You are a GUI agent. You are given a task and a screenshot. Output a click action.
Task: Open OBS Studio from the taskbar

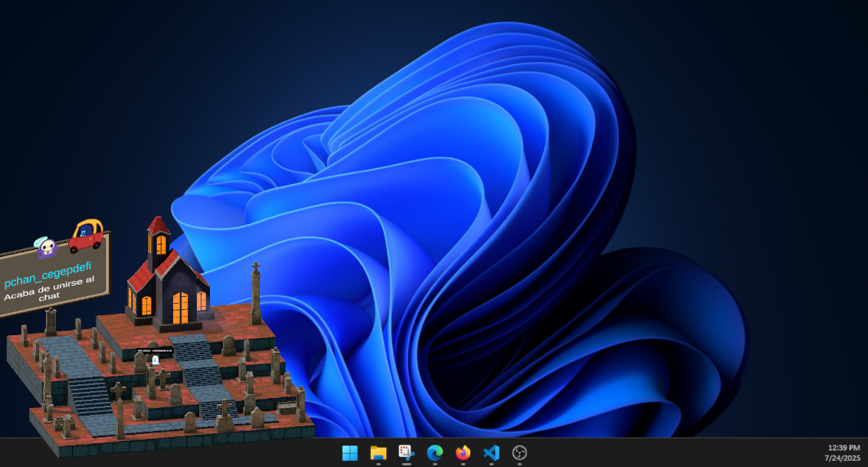(x=519, y=453)
